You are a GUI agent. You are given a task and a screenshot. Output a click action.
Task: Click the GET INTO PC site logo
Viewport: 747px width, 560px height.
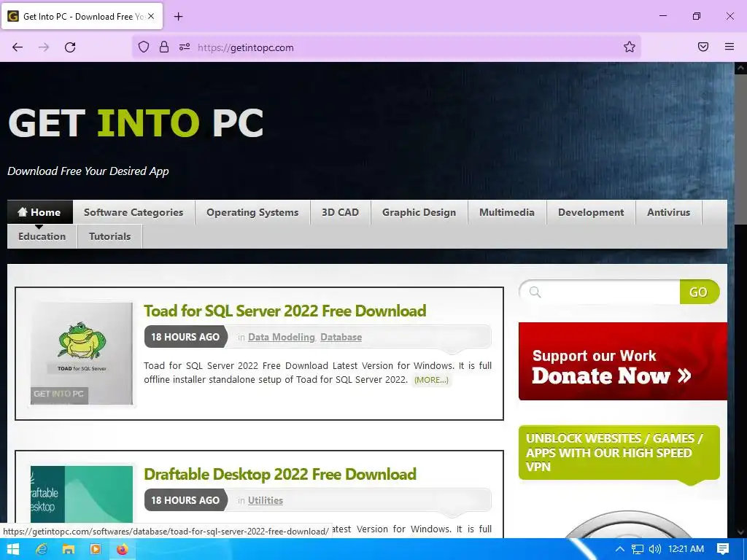click(136, 122)
